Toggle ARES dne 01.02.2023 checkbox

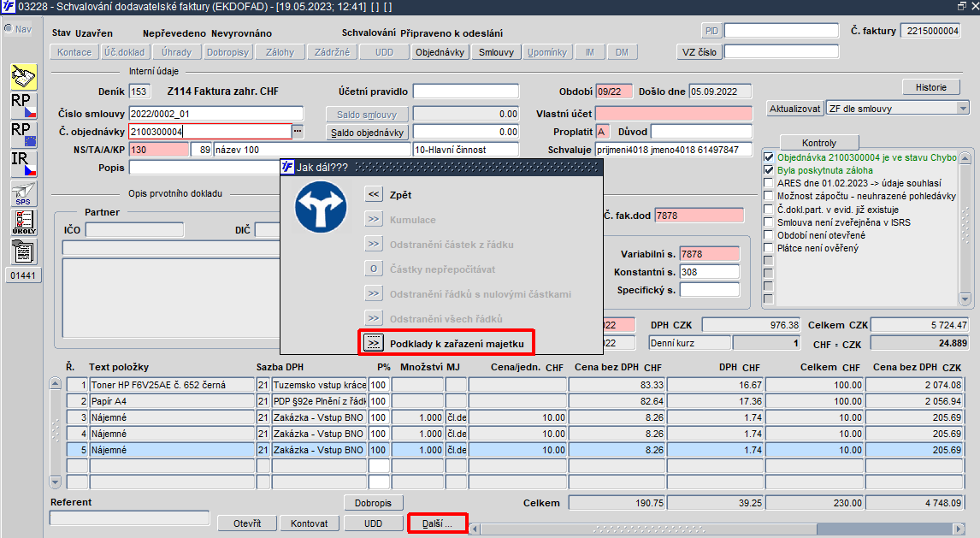coord(769,183)
